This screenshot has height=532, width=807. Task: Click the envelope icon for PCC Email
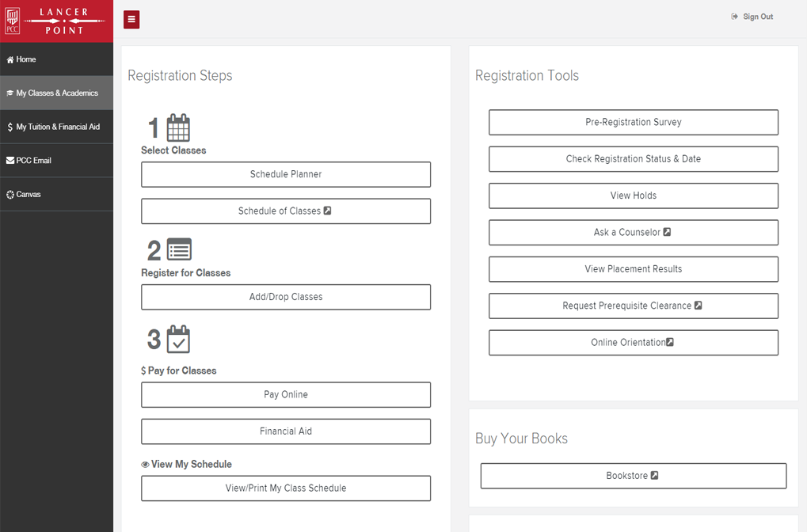(x=10, y=161)
